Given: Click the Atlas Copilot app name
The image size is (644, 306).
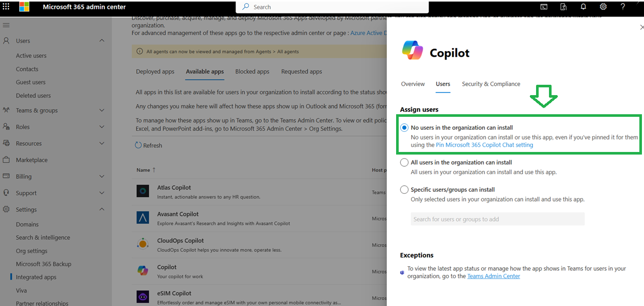Looking at the screenshot, I should click(174, 188).
